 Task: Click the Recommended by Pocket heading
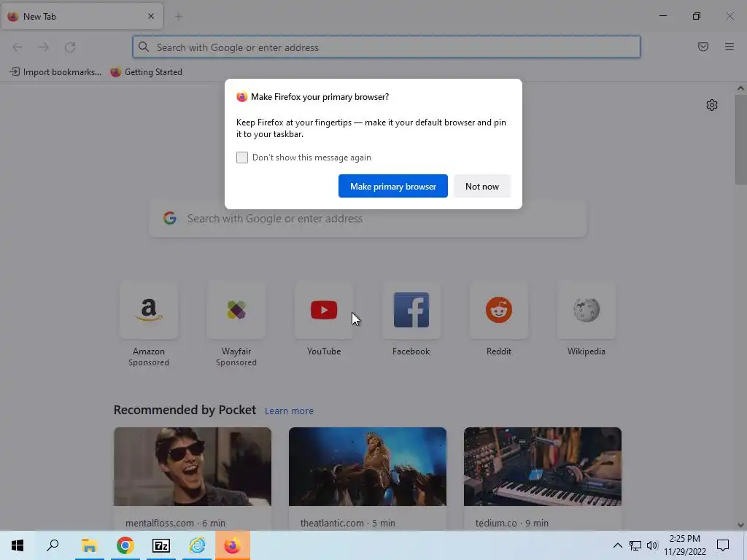(x=185, y=410)
